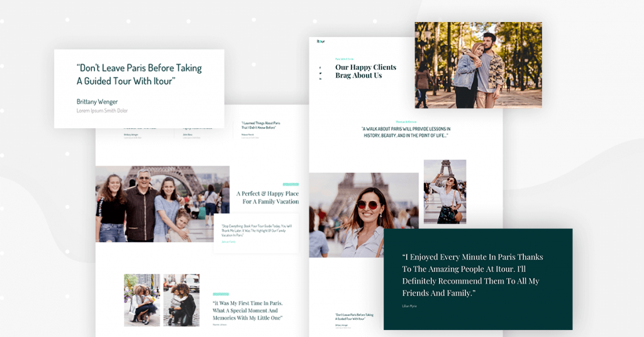Open the Facebook social icon
The width and height of the screenshot is (644, 337).
coord(320,68)
